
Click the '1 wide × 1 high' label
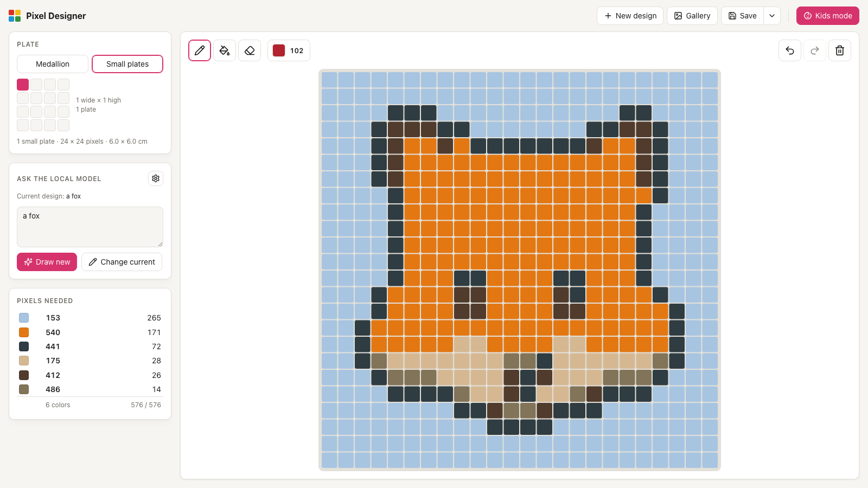coord(99,100)
